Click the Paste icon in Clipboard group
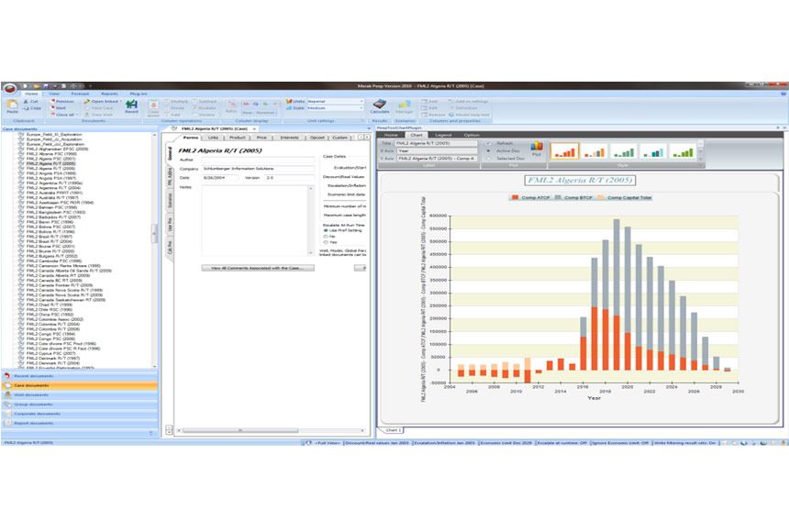Image resolution: width=789 pixels, height=532 pixels. (x=11, y=107)
